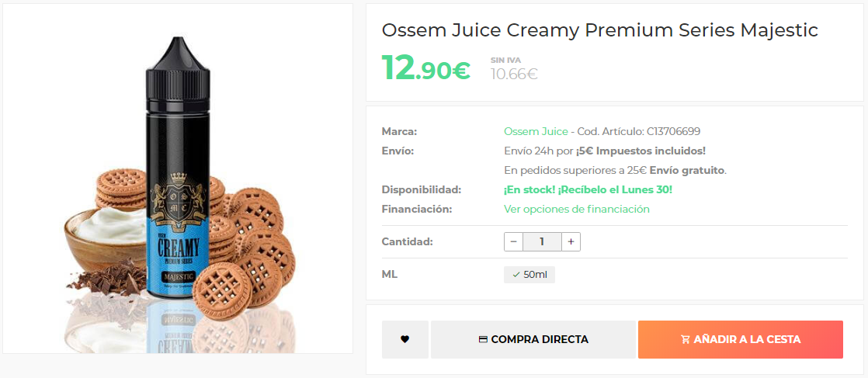The width and height of the screenshot is (868, 378).
Task: Click the credit card icon on Compra Directa
Action: tap(483, 339)
